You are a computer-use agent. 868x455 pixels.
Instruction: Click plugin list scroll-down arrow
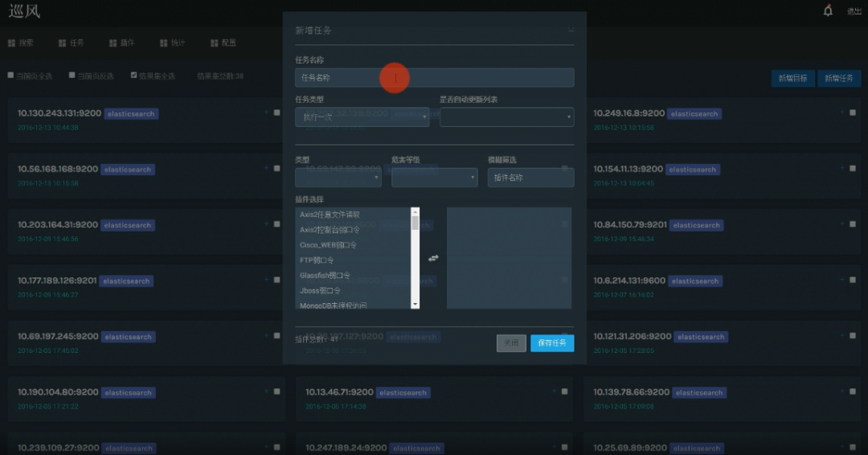point(416,305)
